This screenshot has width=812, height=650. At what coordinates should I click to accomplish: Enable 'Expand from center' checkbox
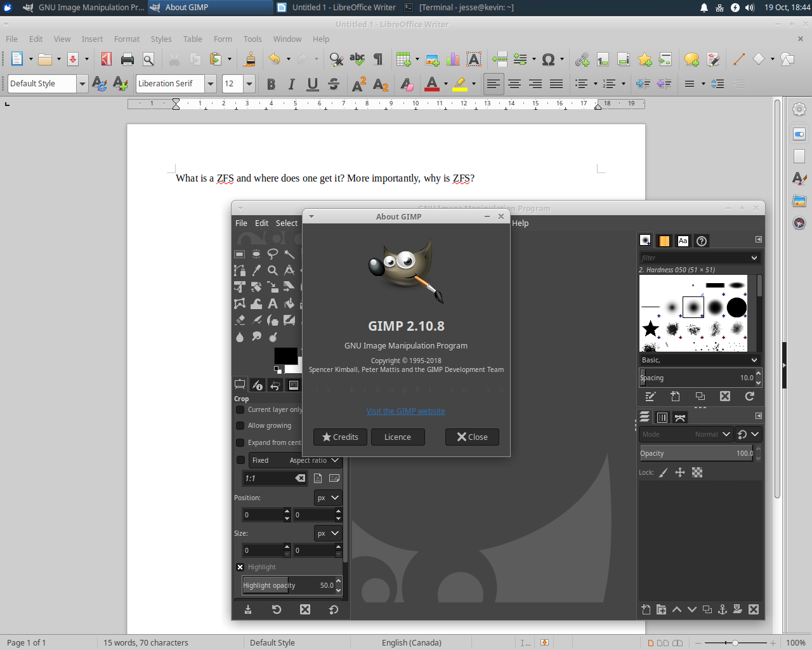click(x=240, y=443)
